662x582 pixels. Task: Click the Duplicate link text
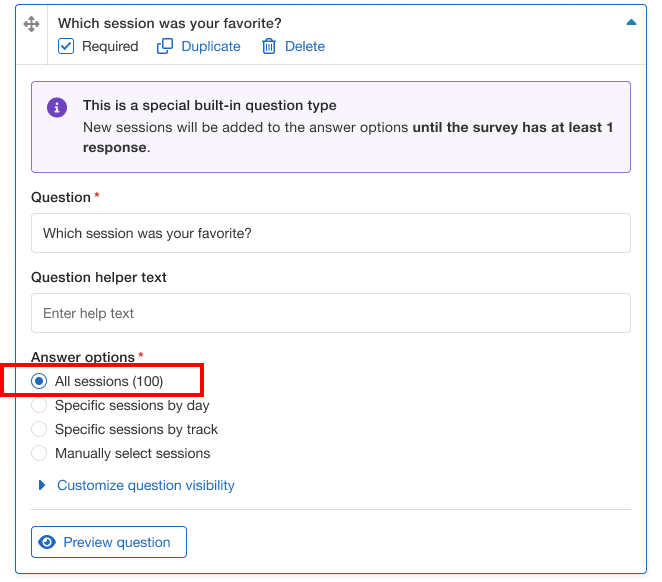point(211,46)
